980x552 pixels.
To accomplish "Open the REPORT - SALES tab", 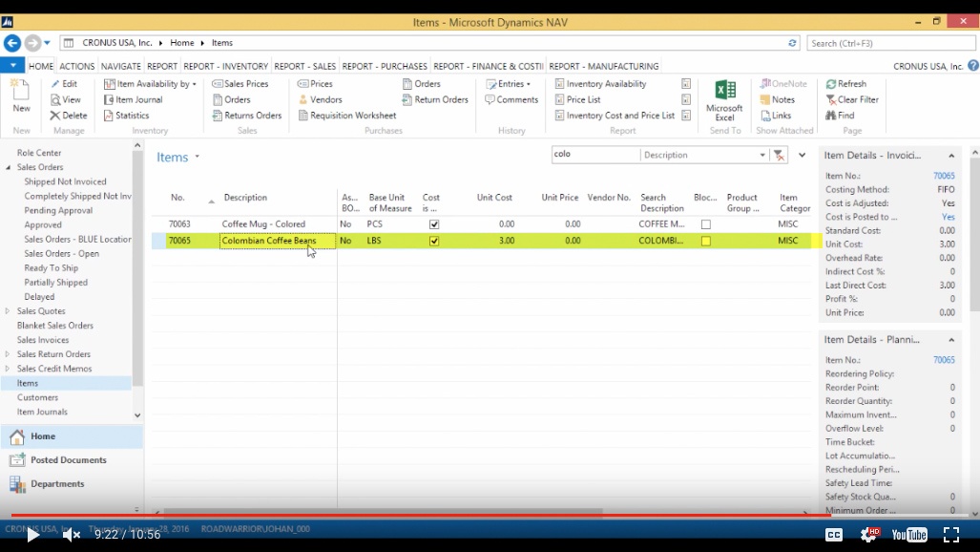I will (x=305, y=66).
